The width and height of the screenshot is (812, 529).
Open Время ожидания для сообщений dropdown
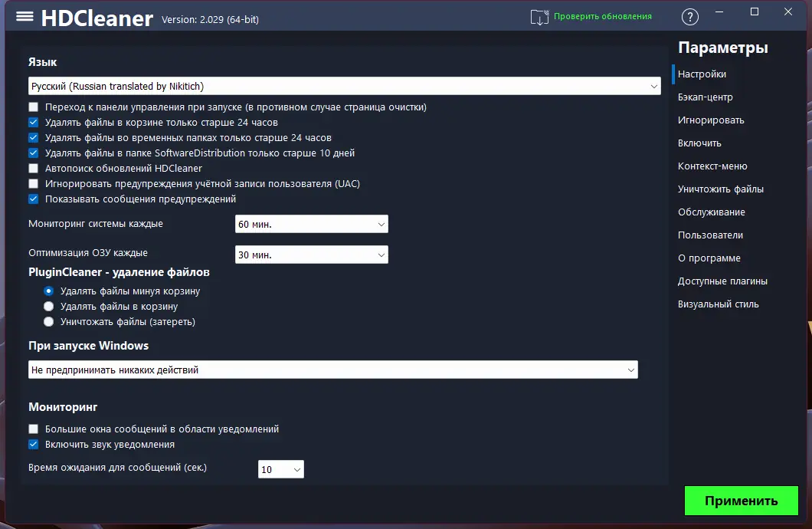click(x=280, y=469)
